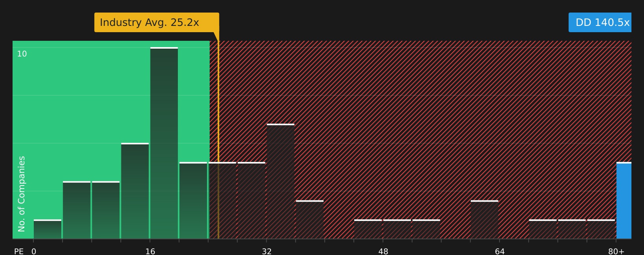
Task: Click the PE axis title
Action: pos(19,251)
